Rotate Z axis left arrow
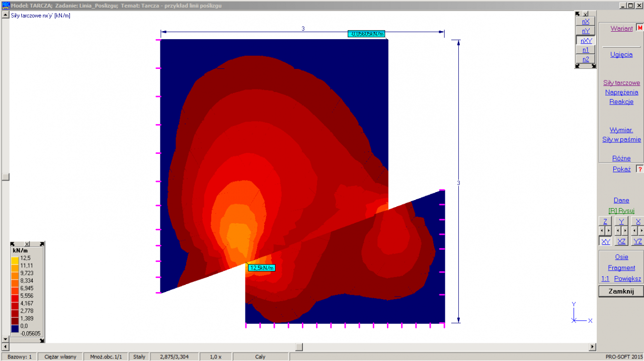644x361 pixels. coord(602,231)
